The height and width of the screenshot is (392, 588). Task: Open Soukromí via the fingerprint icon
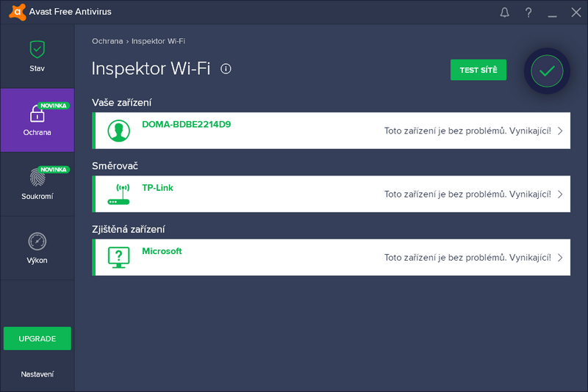[x=37, y=177]
